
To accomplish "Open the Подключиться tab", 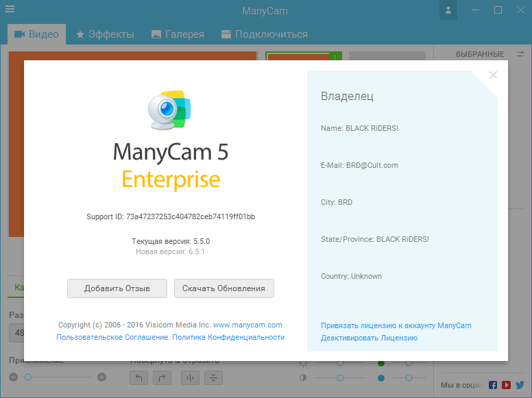I will (x=264, y=34).
